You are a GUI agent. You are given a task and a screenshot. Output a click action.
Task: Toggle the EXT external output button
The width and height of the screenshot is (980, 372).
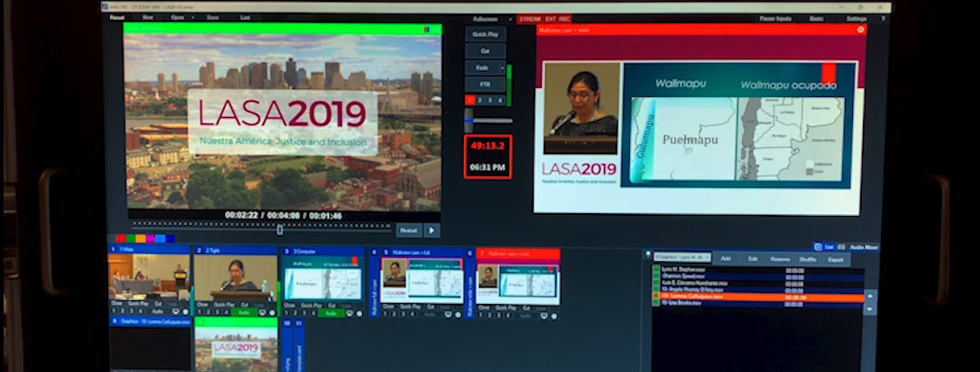pyautogui.click(x=551, y=19)
